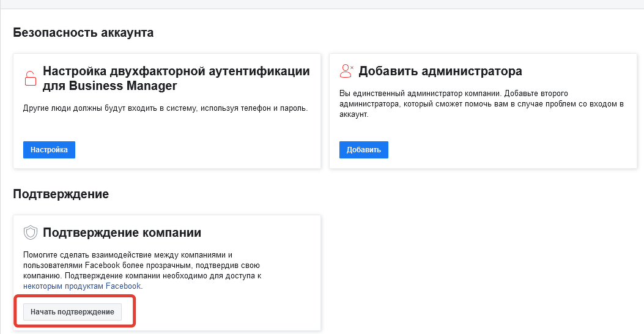644x334 pixels.
Task: Click the two-factor description about phone and password
Action: [165, 108]
